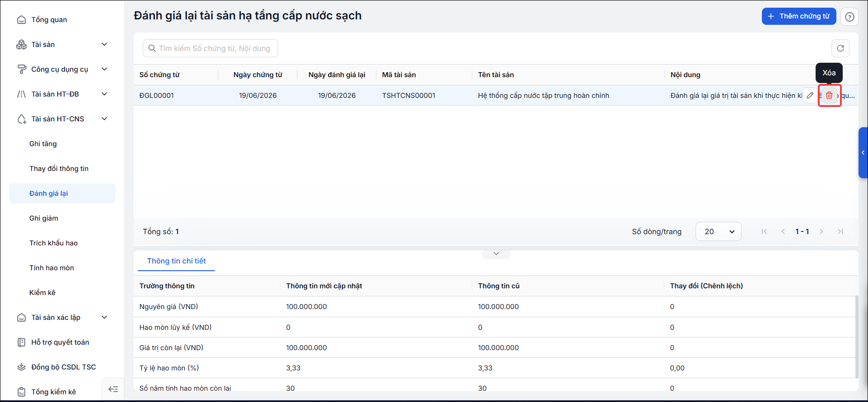Click the Tổng số: 1 total label
Image resolution: width=868 pixels, height=402 pixels.
[x=161, y=231]
